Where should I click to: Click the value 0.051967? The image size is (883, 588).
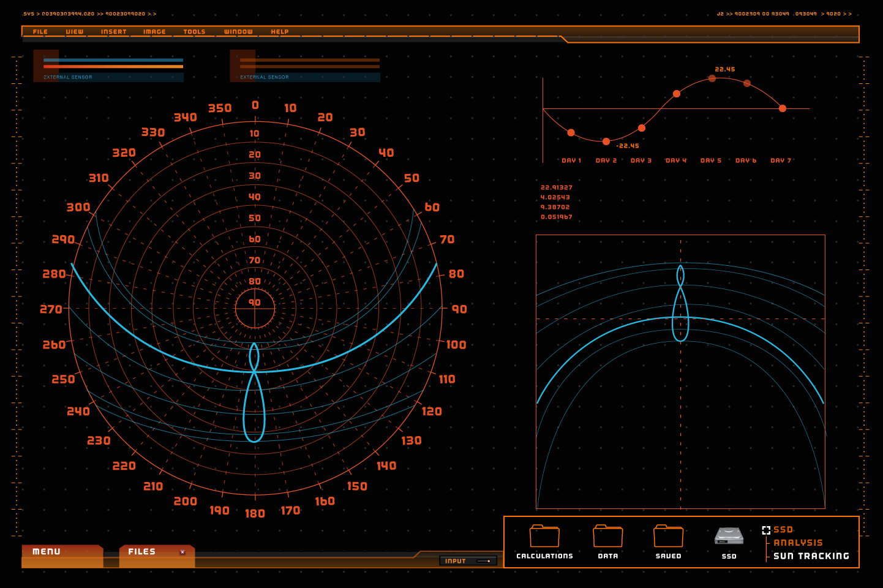(557, 217)
